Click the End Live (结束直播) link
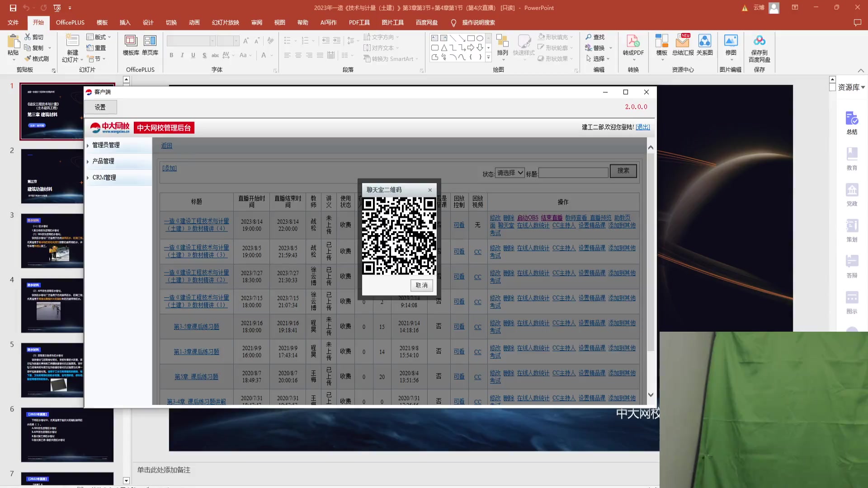868x488 pixels. pos(552,218)
